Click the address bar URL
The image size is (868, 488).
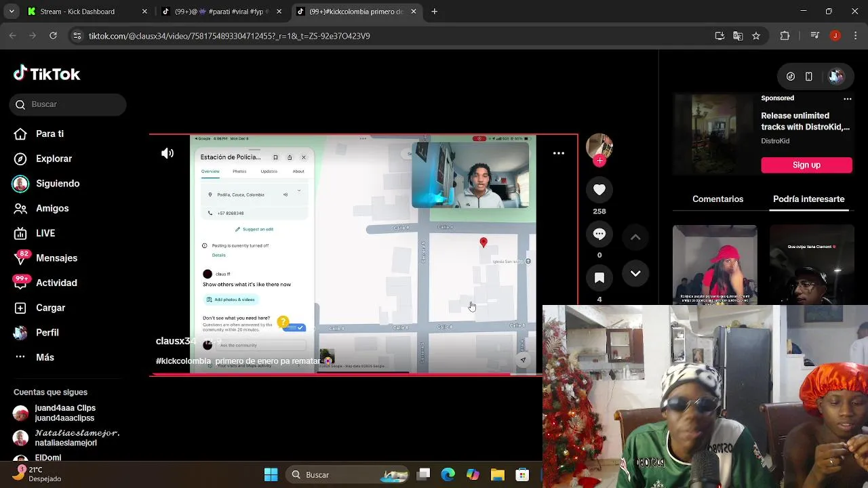click(x=229, y=36)
